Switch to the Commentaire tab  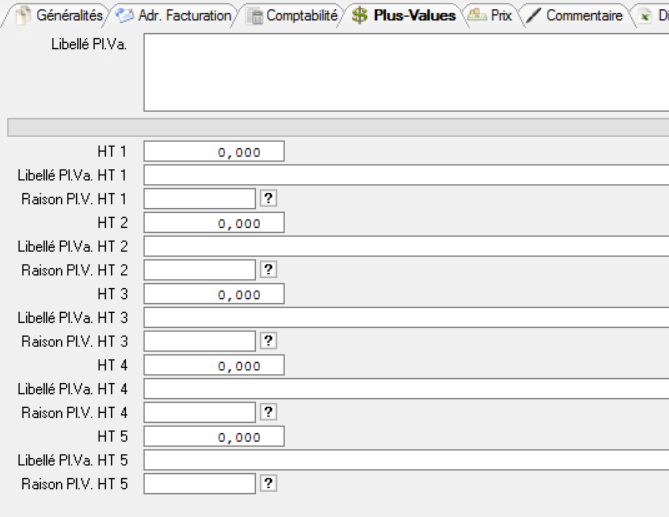[580, 15]
